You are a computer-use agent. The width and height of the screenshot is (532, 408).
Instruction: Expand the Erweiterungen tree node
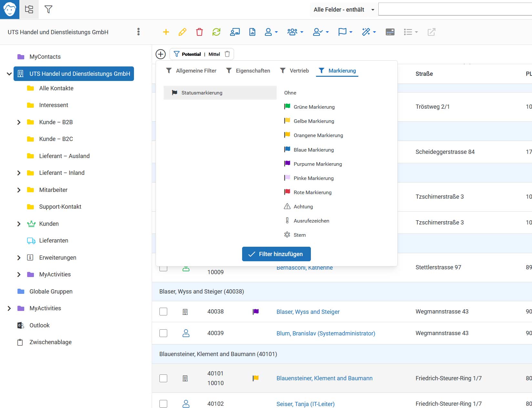pyautogui.click(x=19, y=258)
